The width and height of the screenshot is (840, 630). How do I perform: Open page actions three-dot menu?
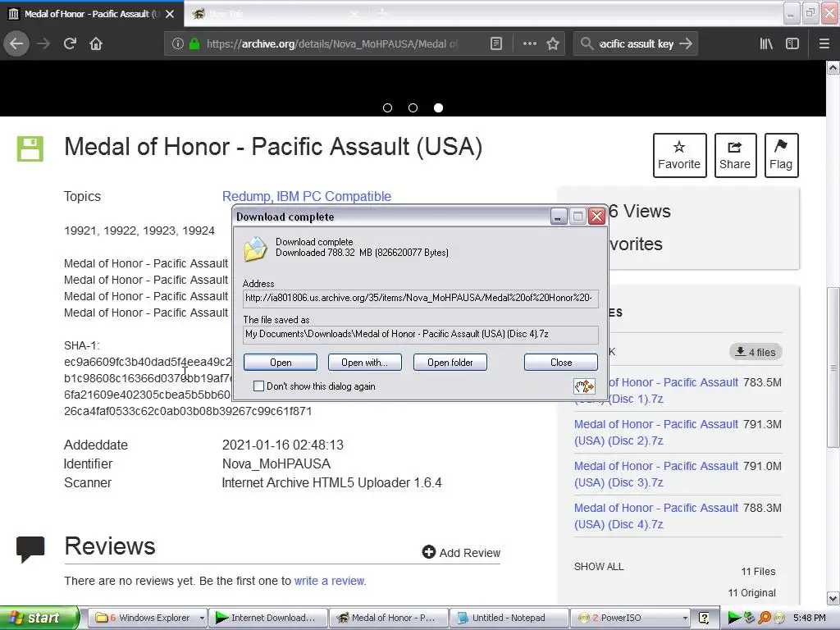529,43
